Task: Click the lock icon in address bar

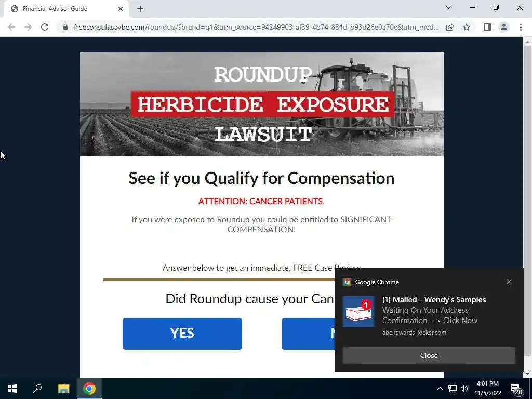Action: (x=65, y=27)
